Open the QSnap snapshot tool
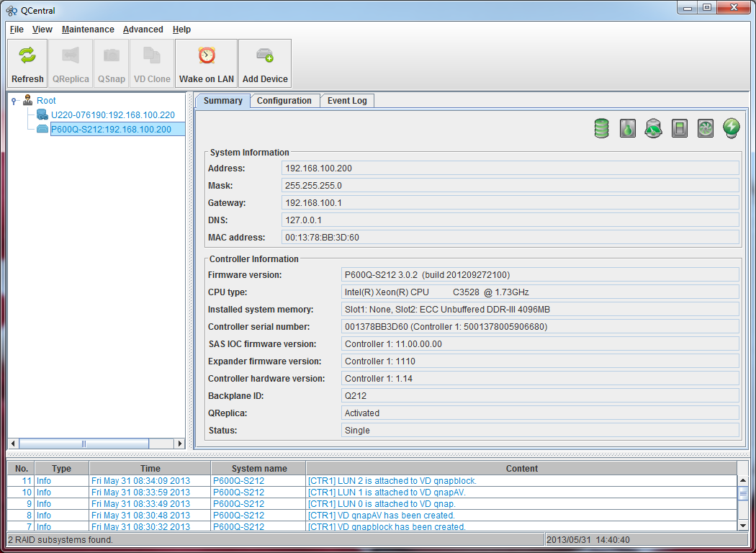Image resolution: width=756 pixels, height=553 pixels. [x=112, y=63]
